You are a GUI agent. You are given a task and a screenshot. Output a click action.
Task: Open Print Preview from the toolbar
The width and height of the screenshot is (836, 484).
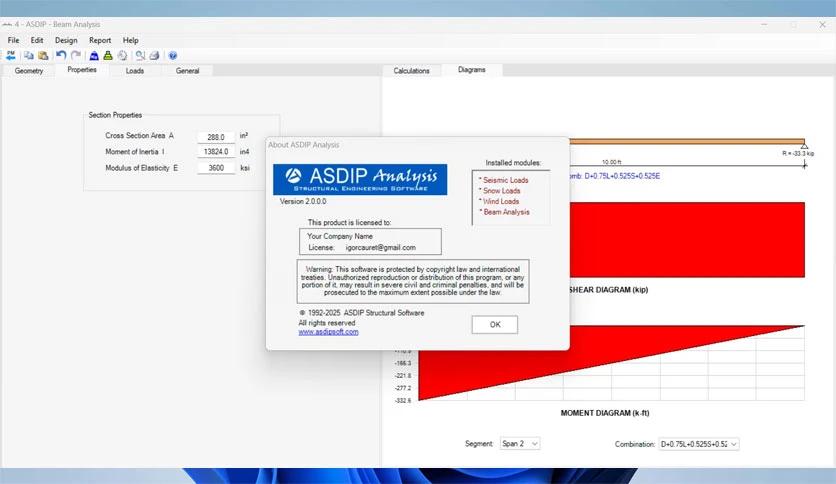pos(140,56)
